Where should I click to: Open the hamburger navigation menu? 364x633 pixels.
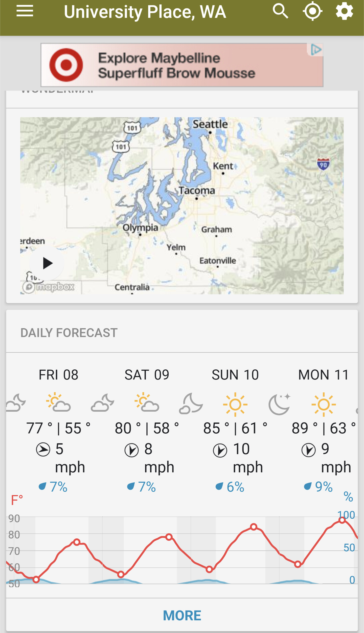point(25,11)
